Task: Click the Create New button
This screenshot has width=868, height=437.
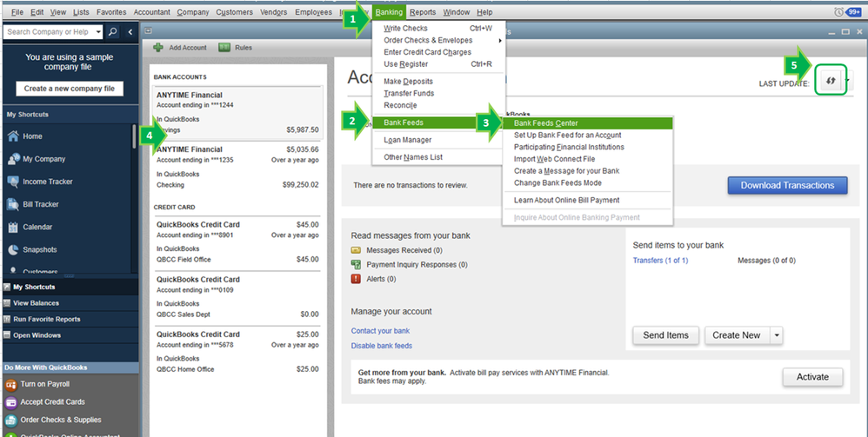Action: (737, 335)
